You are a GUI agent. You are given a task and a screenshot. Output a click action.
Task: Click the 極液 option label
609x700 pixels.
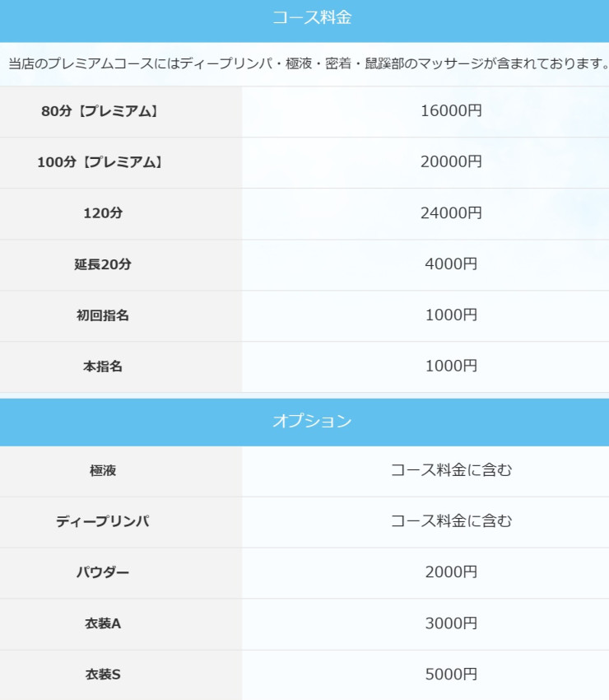[103, 470]
